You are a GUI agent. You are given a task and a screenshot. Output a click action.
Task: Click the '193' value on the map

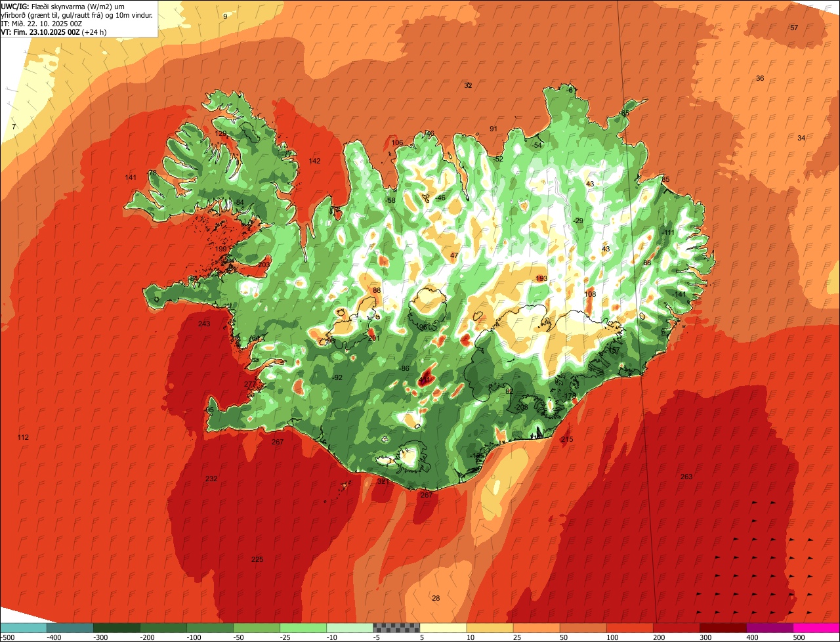click(x=541, y=278)
